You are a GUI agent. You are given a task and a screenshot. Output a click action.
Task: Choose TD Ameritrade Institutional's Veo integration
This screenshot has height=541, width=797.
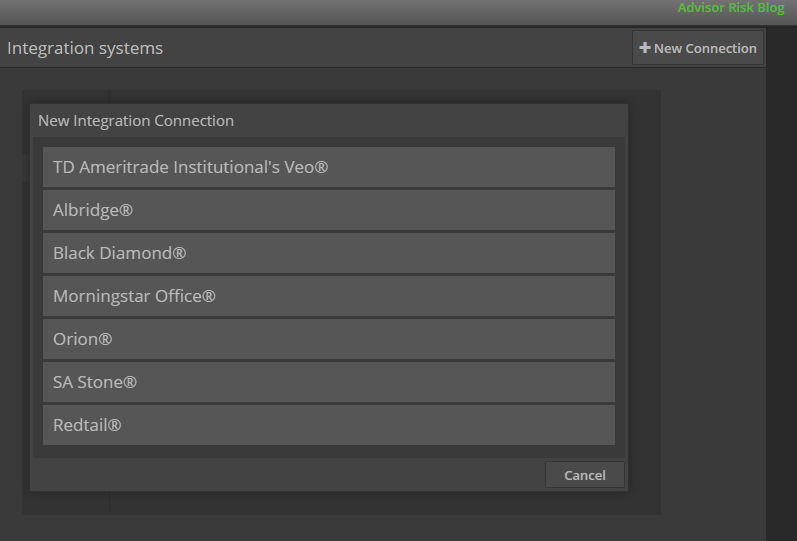328,167
